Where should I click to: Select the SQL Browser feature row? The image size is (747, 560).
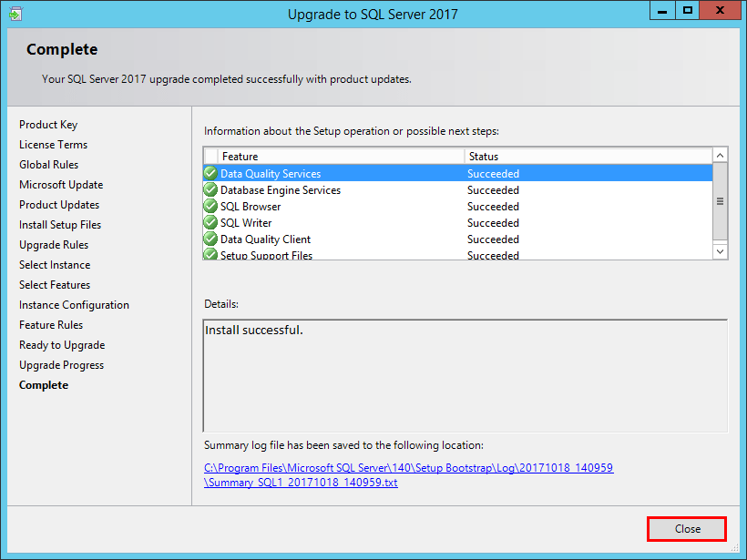458,206
